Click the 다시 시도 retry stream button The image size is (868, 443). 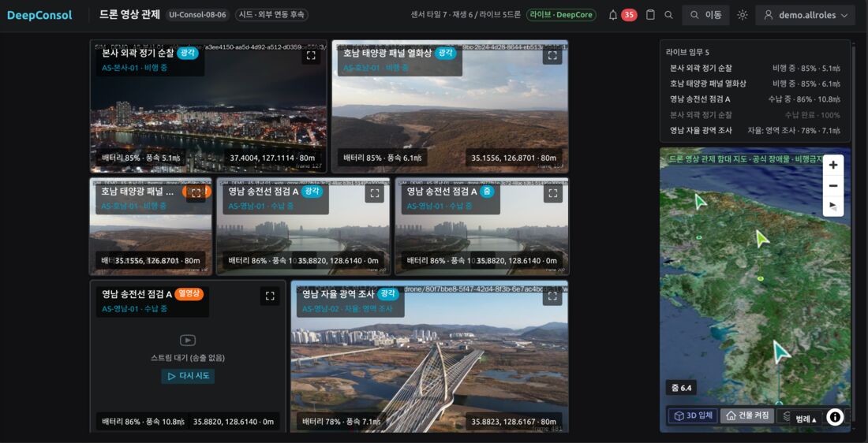coord(189,376)
